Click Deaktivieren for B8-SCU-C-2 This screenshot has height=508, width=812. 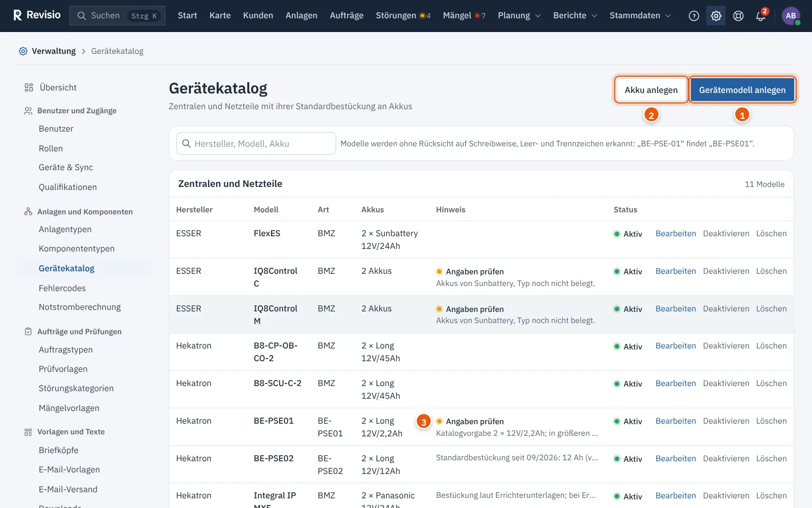click(726, 384)
